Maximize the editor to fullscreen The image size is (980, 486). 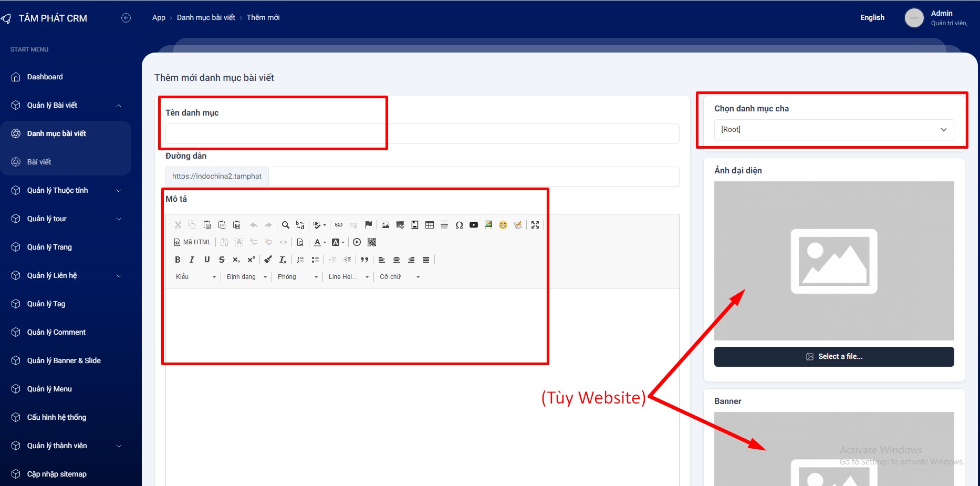point(535,225)
